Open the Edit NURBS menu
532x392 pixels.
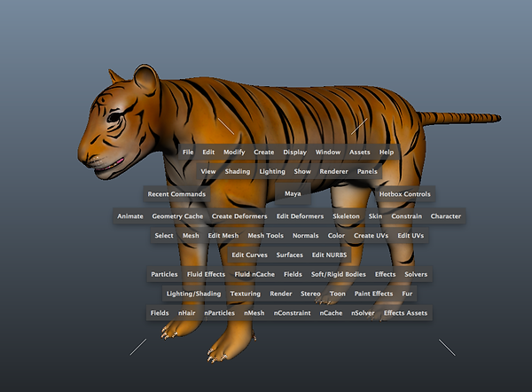[330, 255]
